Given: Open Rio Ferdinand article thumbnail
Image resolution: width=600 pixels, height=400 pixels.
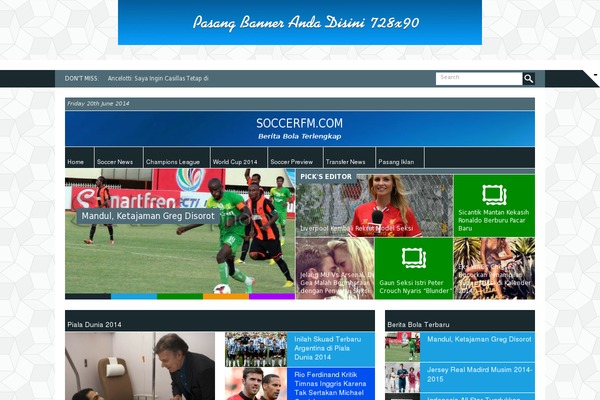Looking at the screenshot, I should 256,384.
